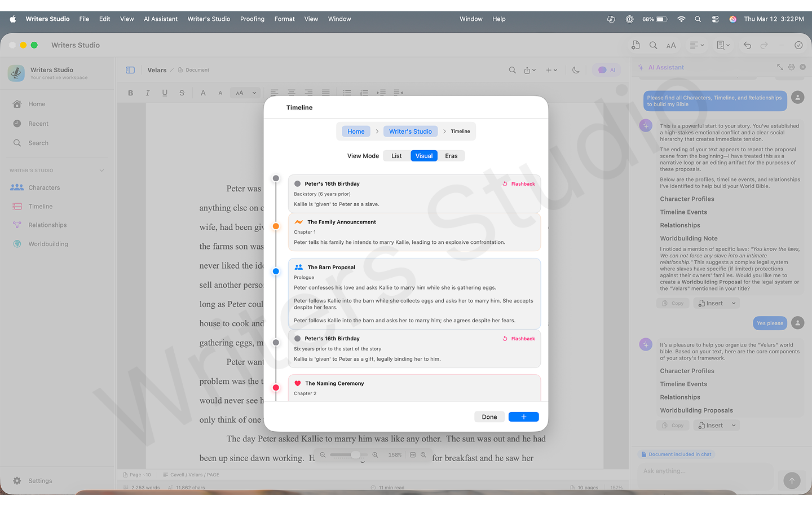Viewport: 812px width, 508px height.
Task: Toggle strikethrough formatting
Action: point(182,93)
